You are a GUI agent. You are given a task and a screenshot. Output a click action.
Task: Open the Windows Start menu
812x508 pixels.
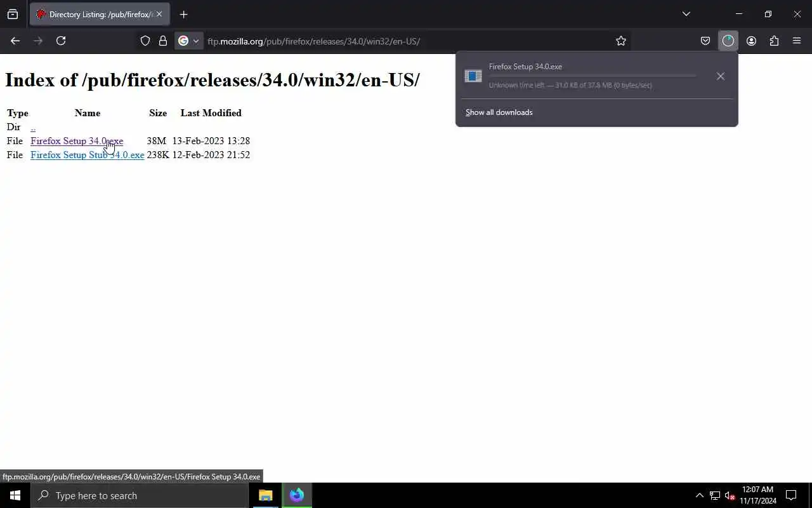(15, 495)
